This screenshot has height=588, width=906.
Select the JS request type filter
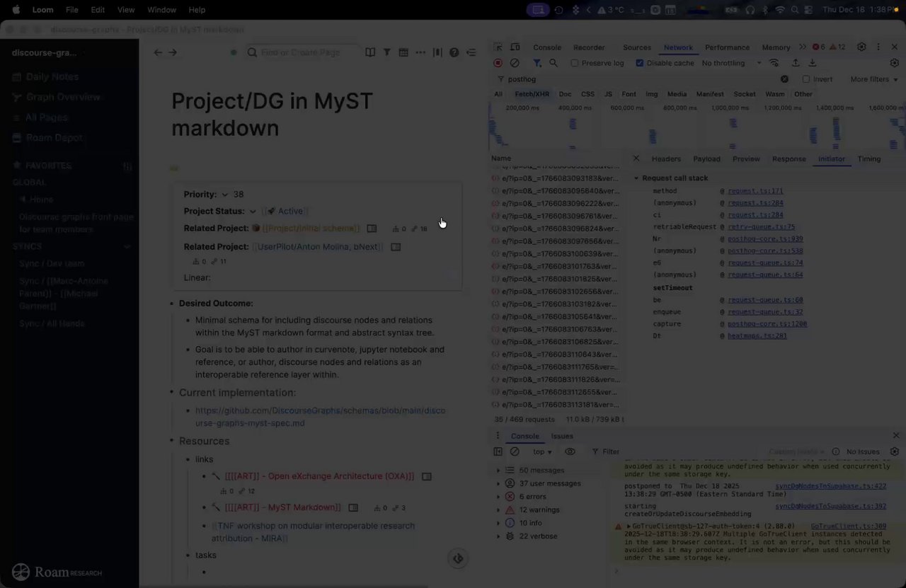click(x=608, y=94)
